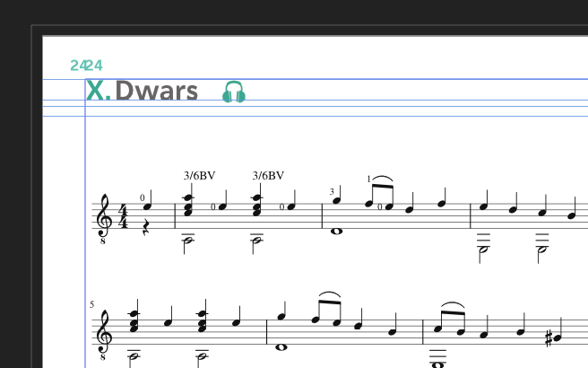Click the fingering number 3 above the staff

(332, 192)
